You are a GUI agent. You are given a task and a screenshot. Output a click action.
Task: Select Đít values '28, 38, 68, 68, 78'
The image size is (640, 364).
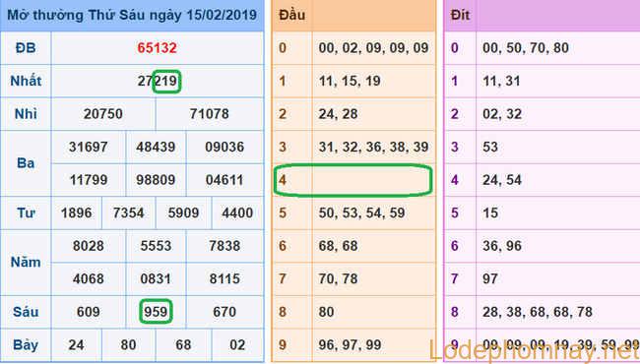538,312
